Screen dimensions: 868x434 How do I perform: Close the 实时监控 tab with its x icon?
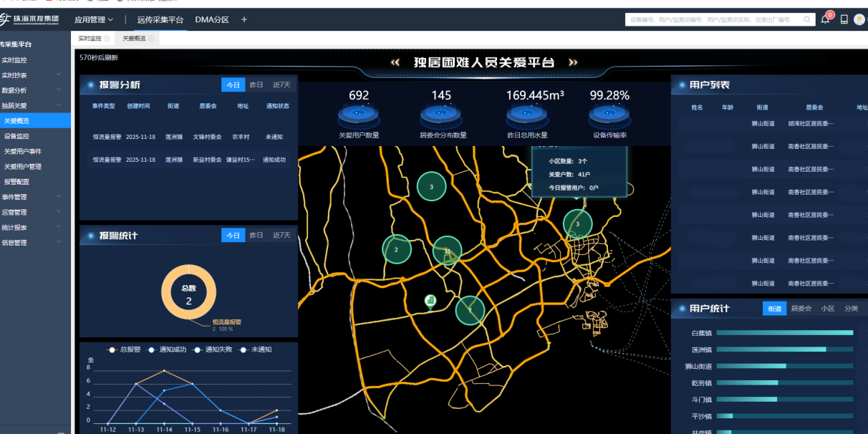pyautogui.click(x=107, y=39)
